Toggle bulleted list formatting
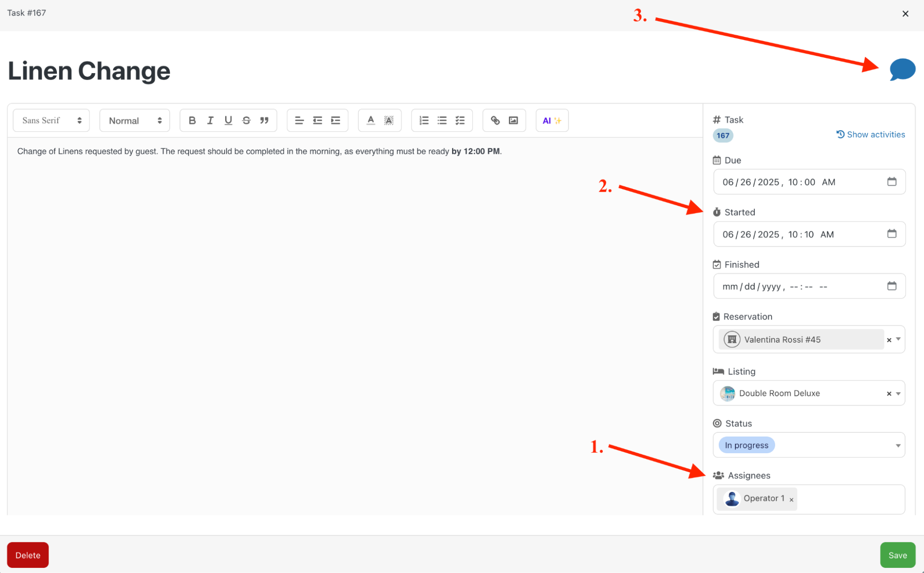The image size is (924, 573). (x=442, y=121)
